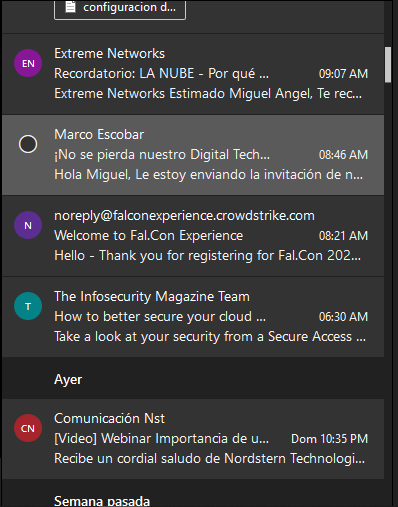
Task: Open the How to better secure your cloud email
Action: (193, 317)
